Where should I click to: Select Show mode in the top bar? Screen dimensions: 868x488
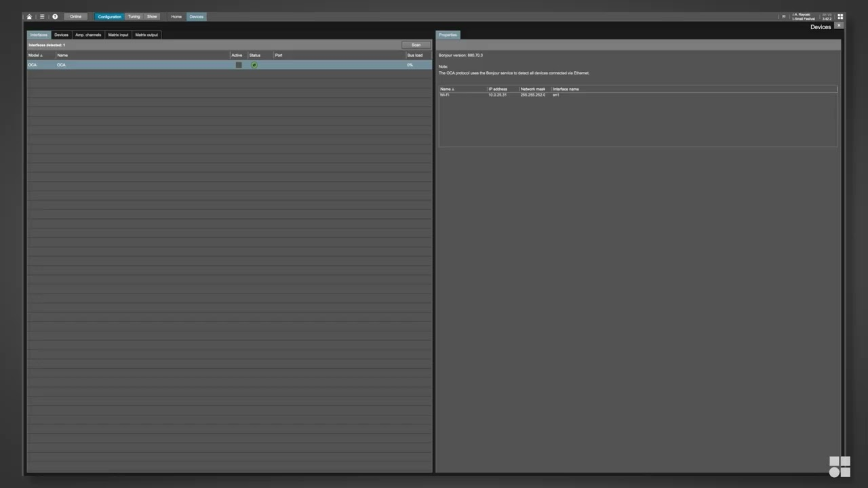(x=152, y=17)
